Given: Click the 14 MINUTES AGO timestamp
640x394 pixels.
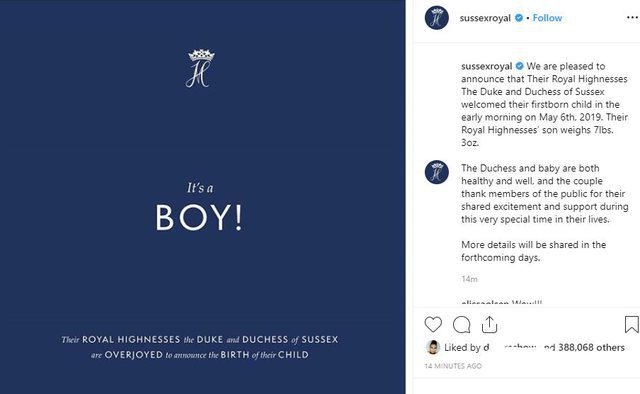Looking at the screenshot, I should (x=453, y=366).
